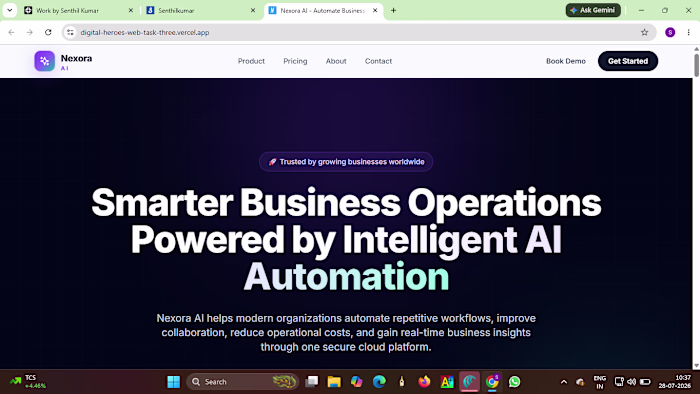The height and width of the screenshot is (394, 700).
Task: Open Google Chrome from the taskbar
Action: [492, 382]
